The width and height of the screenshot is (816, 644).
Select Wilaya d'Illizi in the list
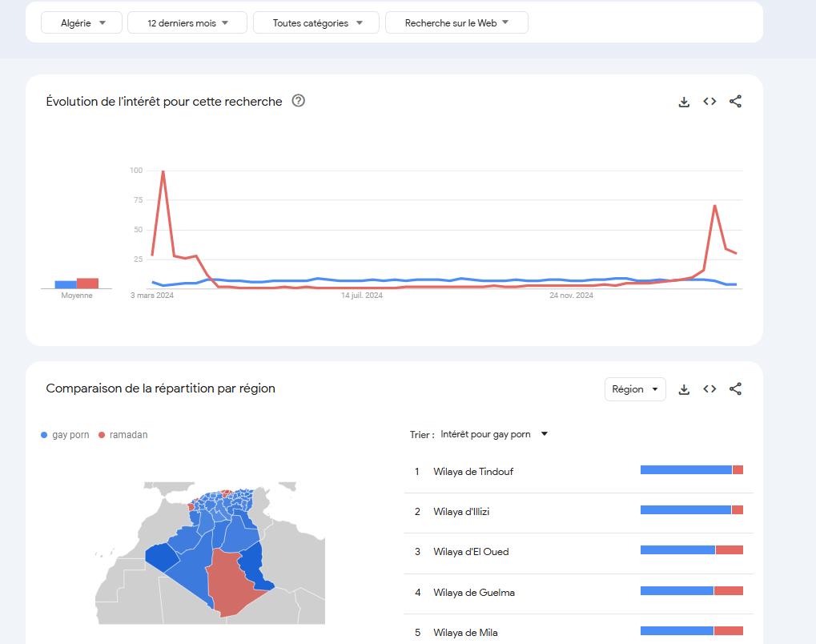[461, 512]
